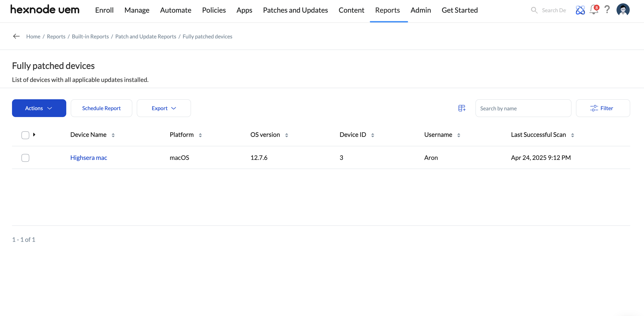The width and height of the screenshot is (644, 316).
Task: Click Fully patched devices breadcrumb
Action: (x=207, y=36)
